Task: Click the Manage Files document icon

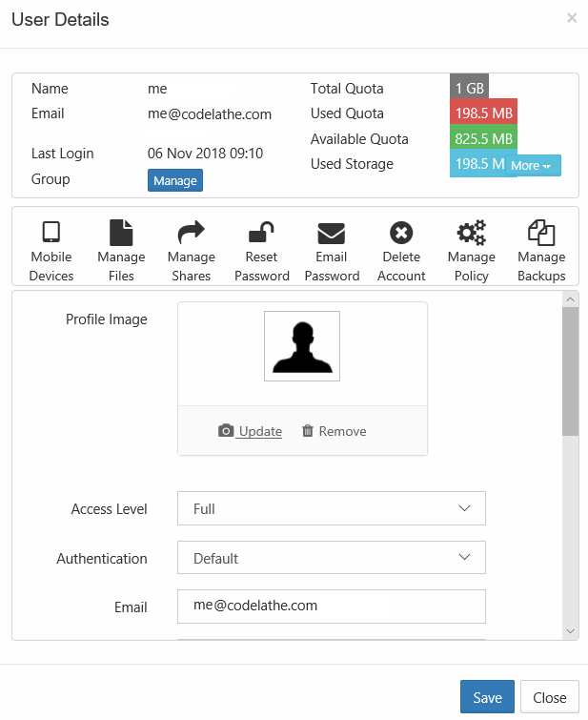Action: coord(121,233)
